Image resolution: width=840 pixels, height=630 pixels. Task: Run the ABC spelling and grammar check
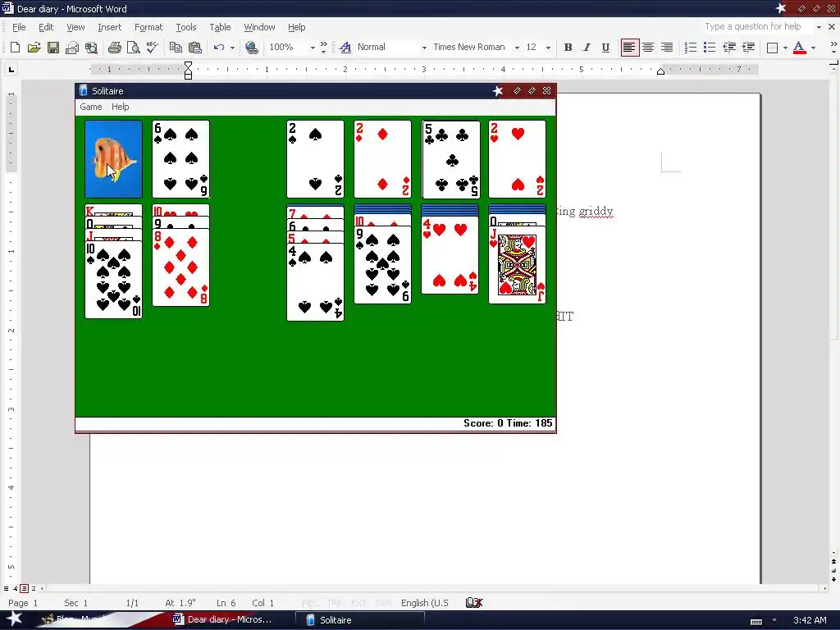point(153,48)
